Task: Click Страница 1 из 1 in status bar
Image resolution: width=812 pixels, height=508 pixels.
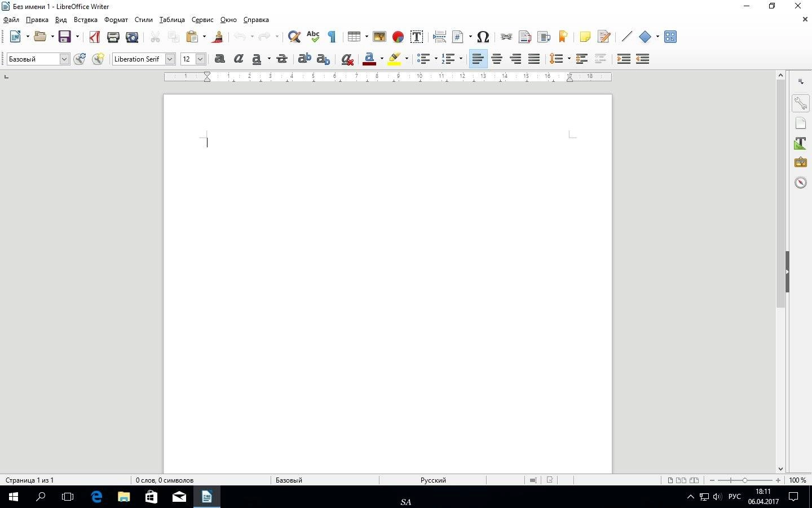Action: coord(30,480)
